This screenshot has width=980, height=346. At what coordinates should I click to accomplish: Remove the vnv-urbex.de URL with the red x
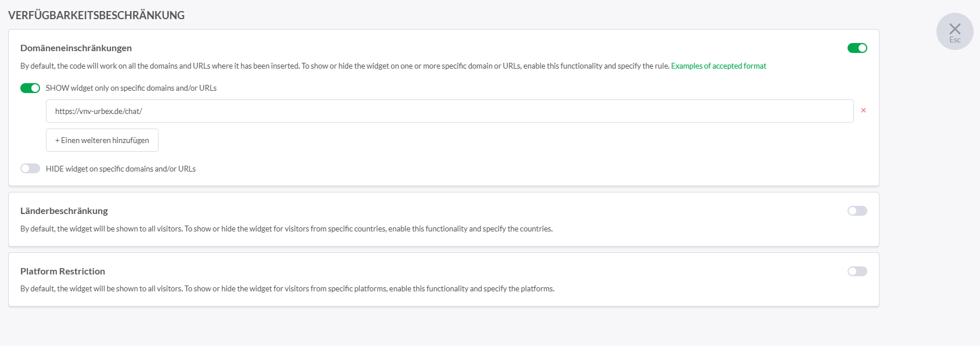click(863, 110)
